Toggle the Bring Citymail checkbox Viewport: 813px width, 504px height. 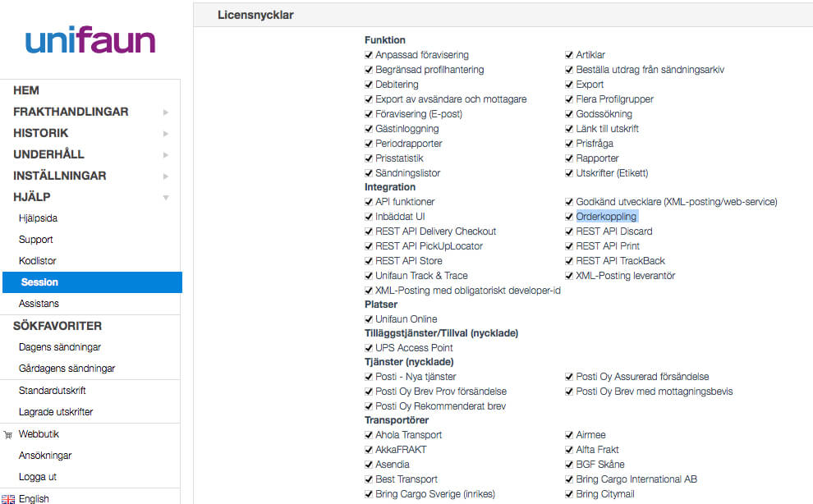click(x=569, y=494)
